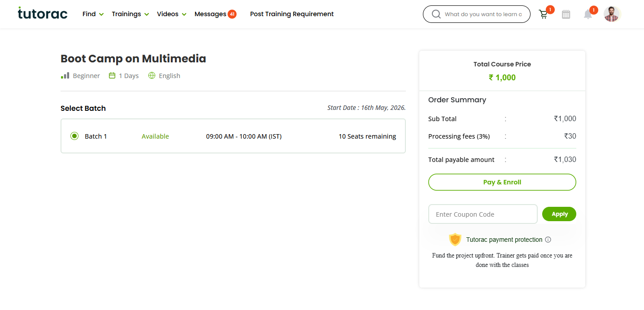Screen dimensions: 644x310
Task: Click the Order Summary heading
Action: coord(457,100)
